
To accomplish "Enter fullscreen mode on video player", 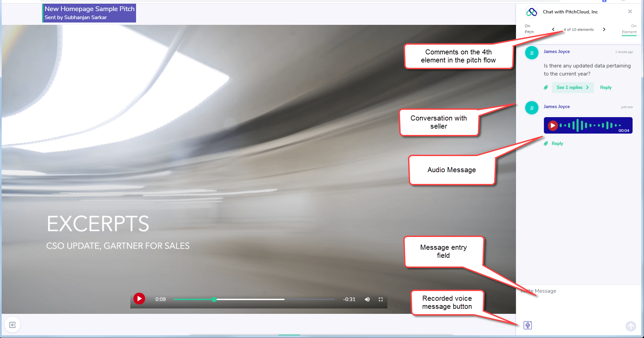I will click(x=381, y=299).
